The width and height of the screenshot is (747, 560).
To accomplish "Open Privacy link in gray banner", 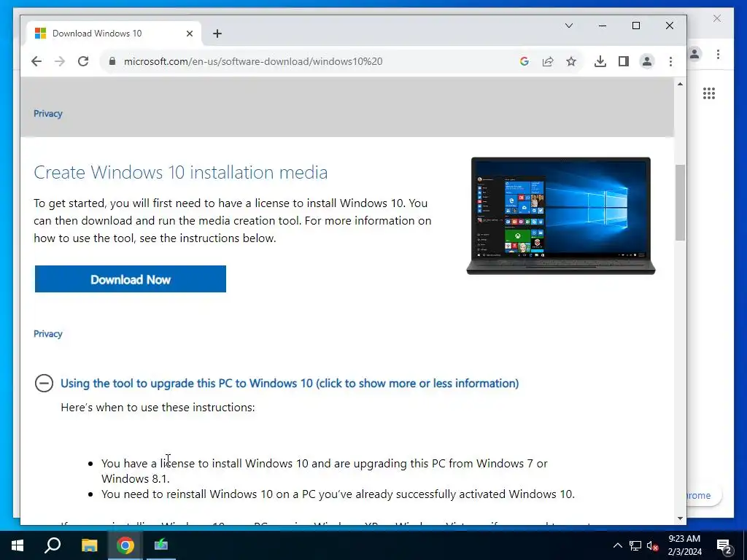I will click(x=47, y=113).
